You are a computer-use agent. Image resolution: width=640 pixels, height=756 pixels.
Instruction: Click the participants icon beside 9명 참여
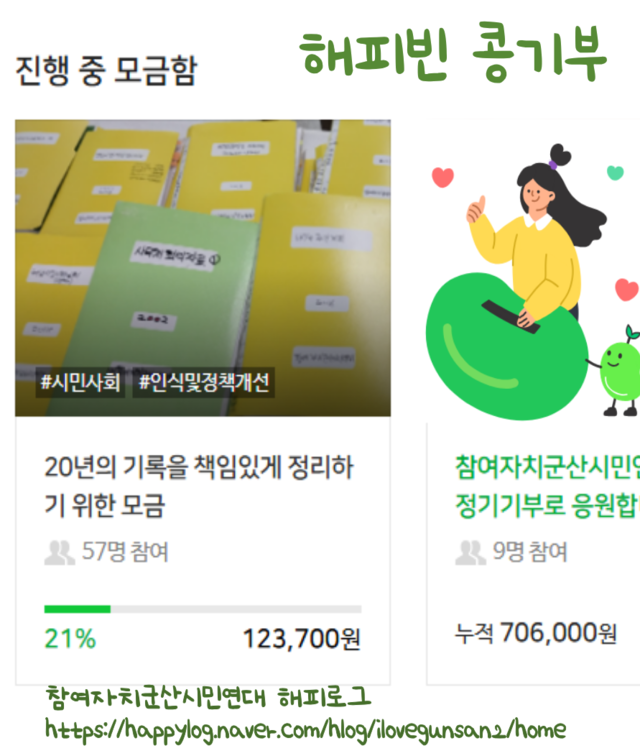pos(470,553)
